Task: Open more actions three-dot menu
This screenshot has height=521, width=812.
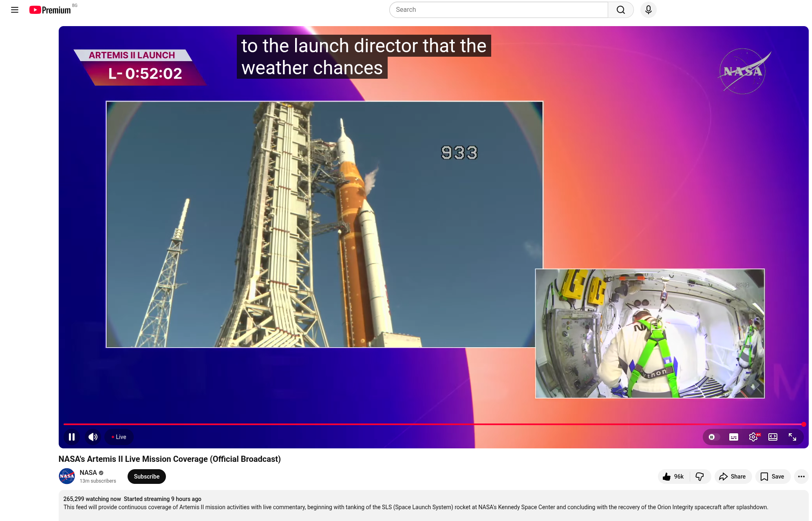Action: click(801, 477)
